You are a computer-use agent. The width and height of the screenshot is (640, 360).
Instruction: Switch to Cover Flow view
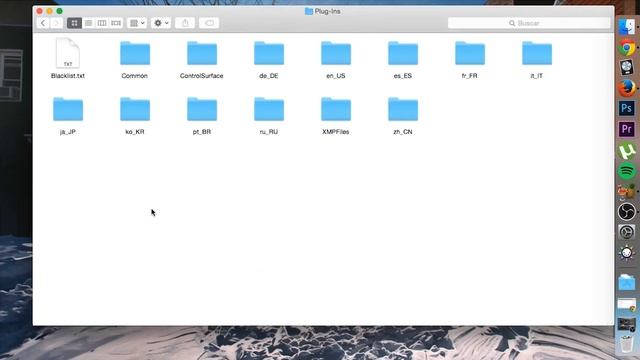(x=116, y=23)
